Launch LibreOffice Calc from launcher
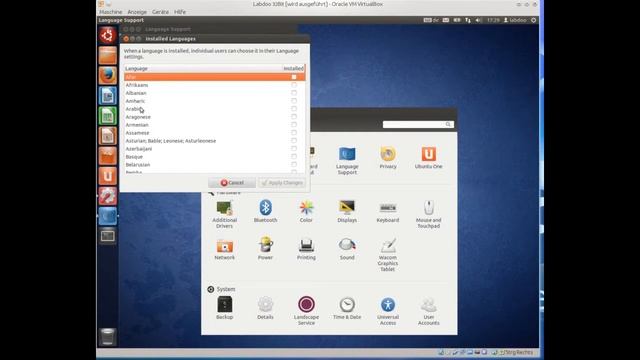Screen dimensions: 640x360 107,116
